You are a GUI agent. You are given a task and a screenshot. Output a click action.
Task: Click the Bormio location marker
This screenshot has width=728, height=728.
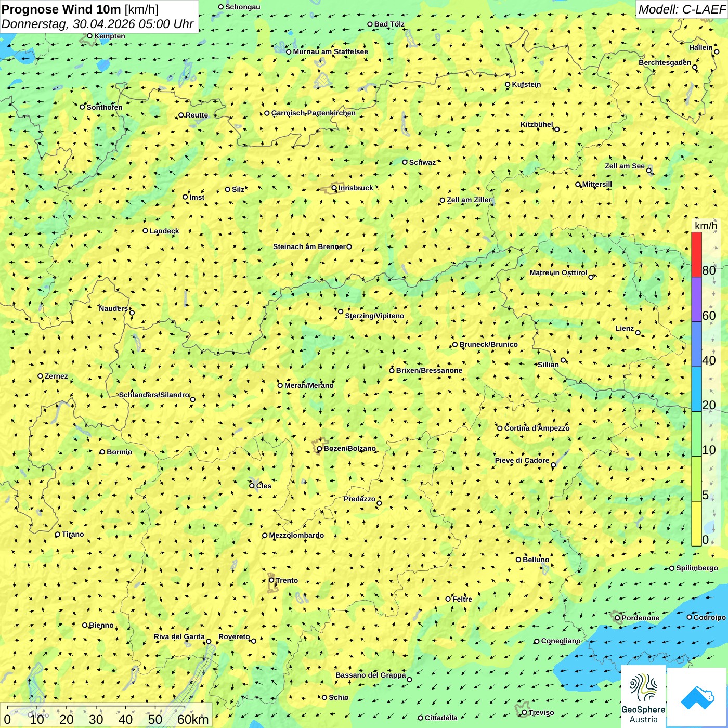(x=102, y=452)
